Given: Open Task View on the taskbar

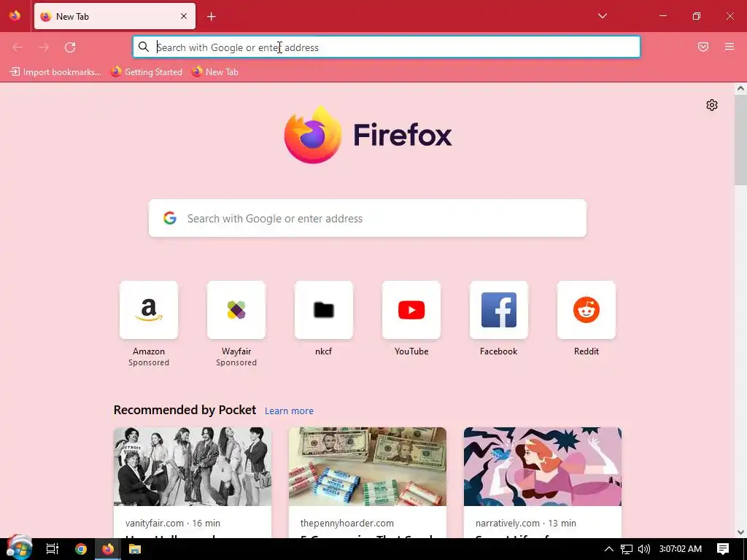Looking at the screenshot, I should click(52, 549).
